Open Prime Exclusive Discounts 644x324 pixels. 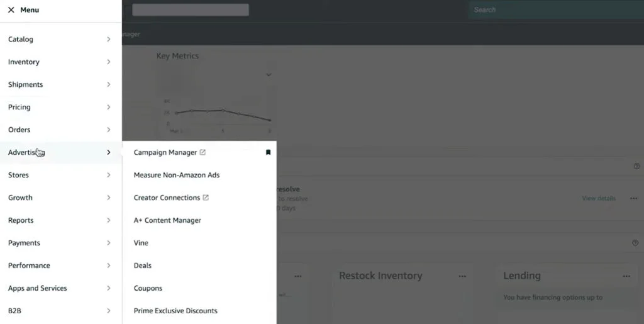pyautogui.click(x=175, y=311)
